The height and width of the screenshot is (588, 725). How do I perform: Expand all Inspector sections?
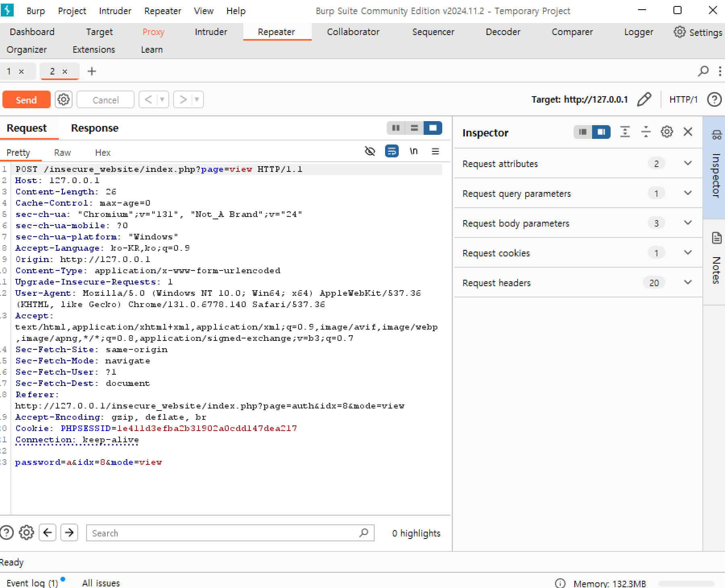(x=625, y=132)
